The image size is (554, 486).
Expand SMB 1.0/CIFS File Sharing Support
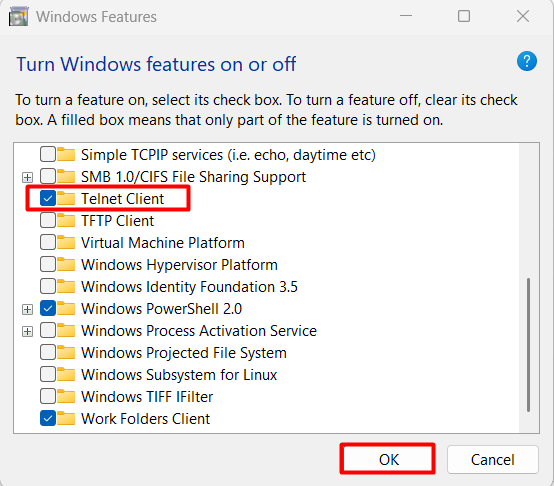(x=27, y=177)
